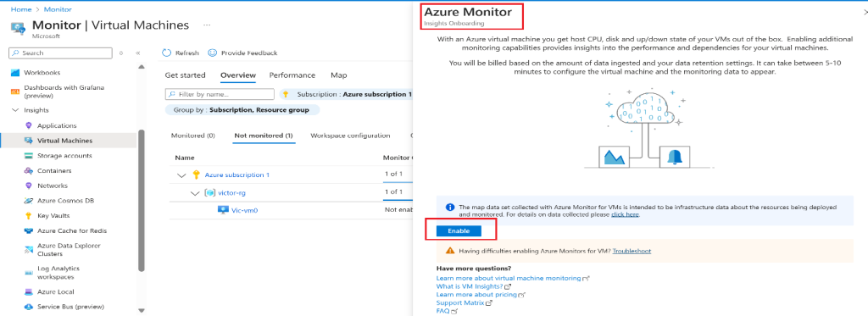Open the ellipsis more options in header
Image resolution: width=868 pixels, height=316 pixels.
point(207,25)
